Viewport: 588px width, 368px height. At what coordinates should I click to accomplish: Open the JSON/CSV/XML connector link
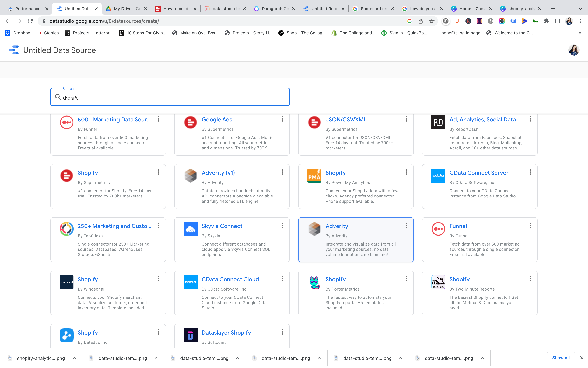coord(346,120)
